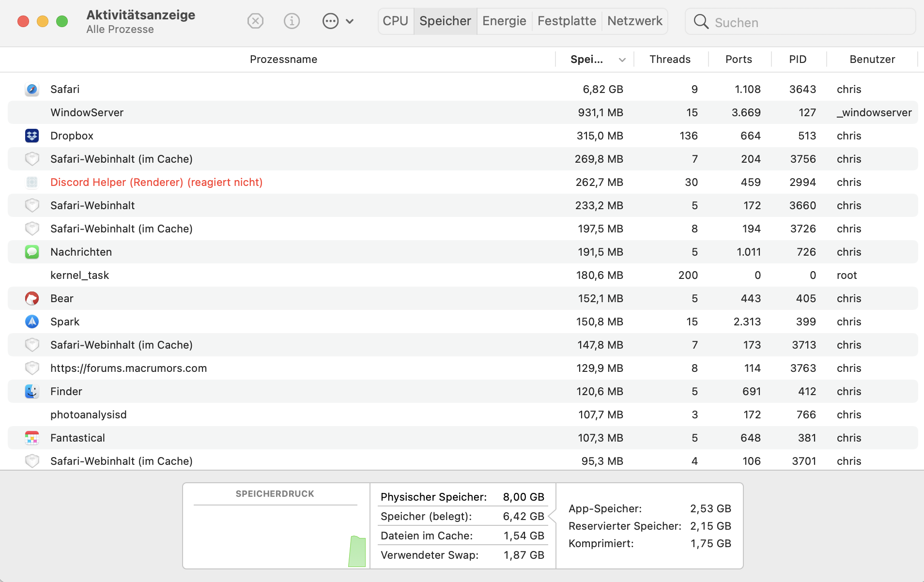This screenshot has width=924, height=582.
Task: Click the process info (i) icon
Action: 292,21
